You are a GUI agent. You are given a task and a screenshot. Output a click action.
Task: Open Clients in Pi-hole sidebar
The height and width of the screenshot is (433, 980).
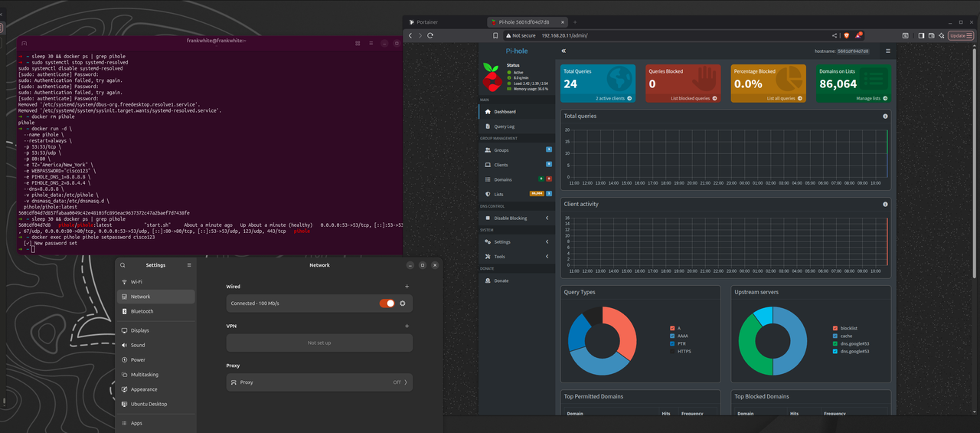pos(517,165)
